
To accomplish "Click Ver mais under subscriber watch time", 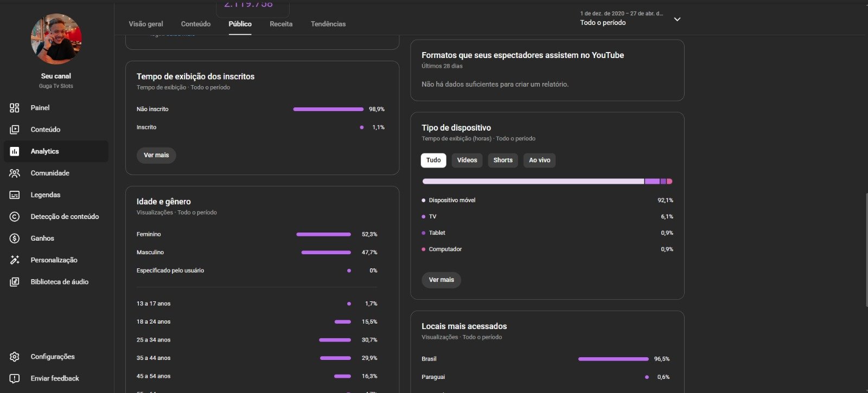I will point(156,155).
